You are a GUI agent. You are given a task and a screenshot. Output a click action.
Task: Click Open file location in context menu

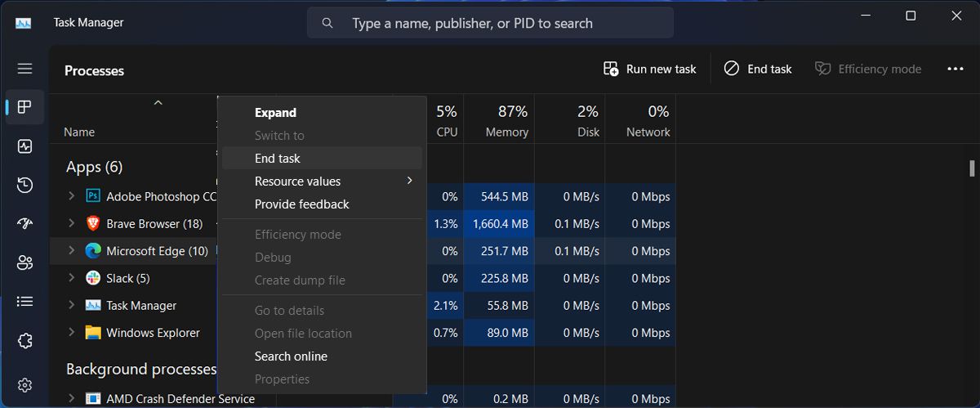(322, 334)
